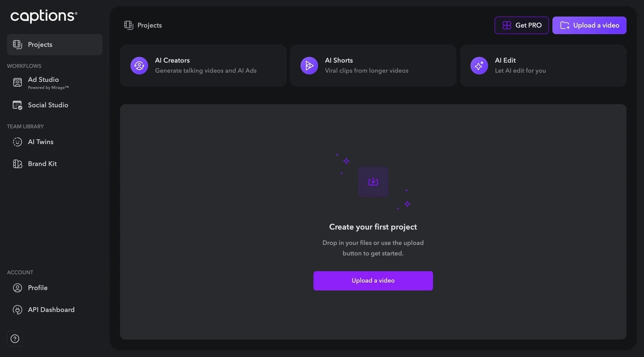Click the center Upload a video button
Image resolution: width=644 pixels, height=357 pixels.
tap(373, 281)
